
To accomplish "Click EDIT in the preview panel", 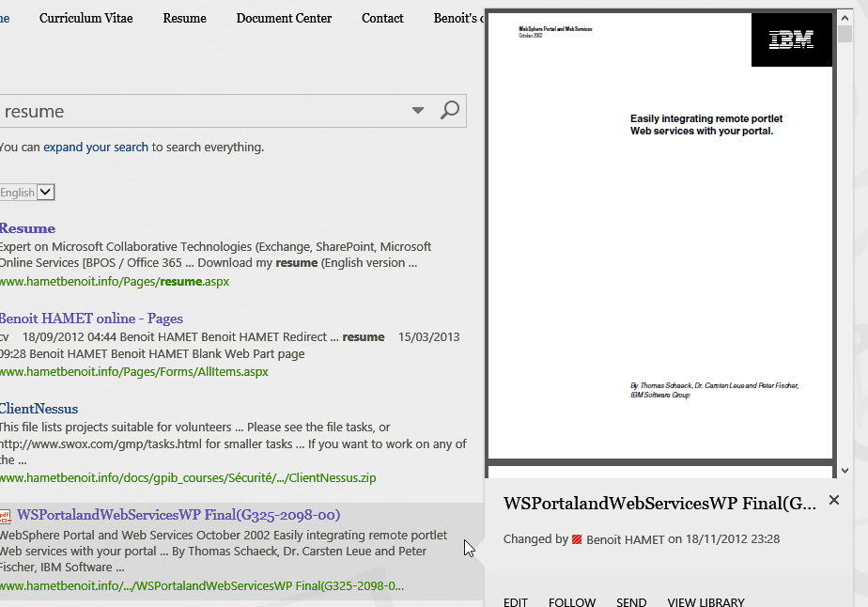I will pyautogui.click(x=516, y=602).
